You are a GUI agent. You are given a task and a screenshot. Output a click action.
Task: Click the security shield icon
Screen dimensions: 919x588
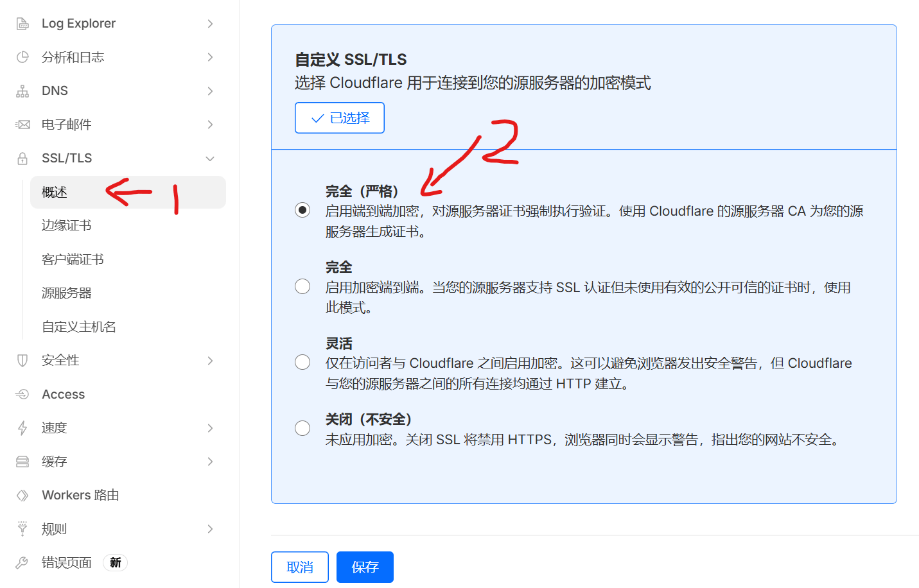22,361
